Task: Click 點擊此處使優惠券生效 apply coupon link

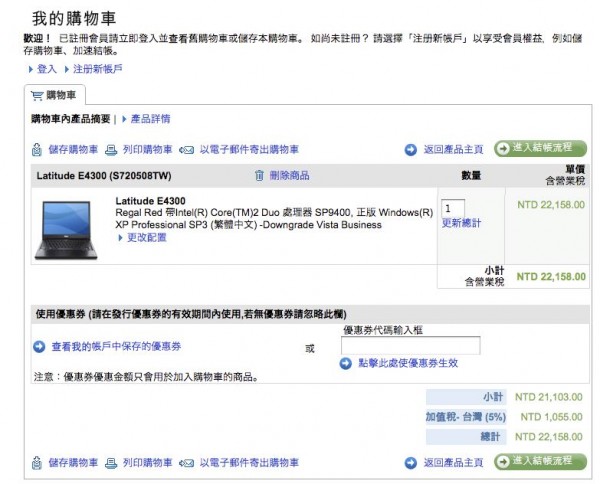Action: (408, 363)
